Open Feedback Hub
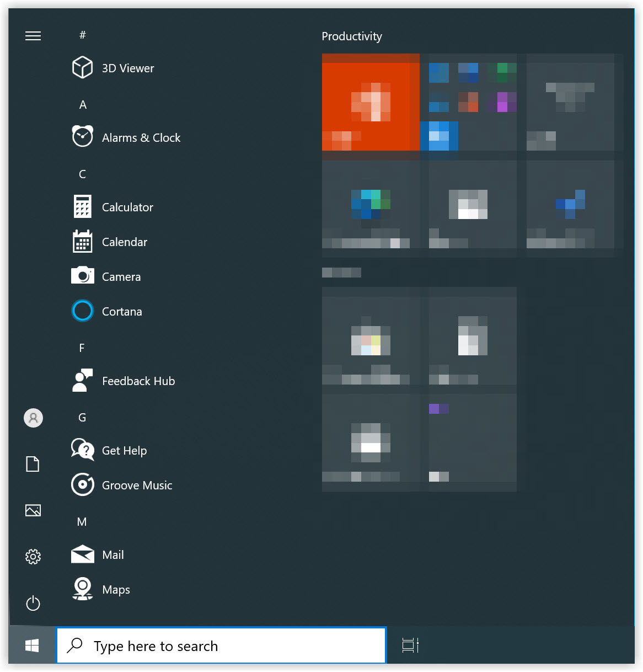This screenshot has width=643, height=672. [x=138, y=381]
